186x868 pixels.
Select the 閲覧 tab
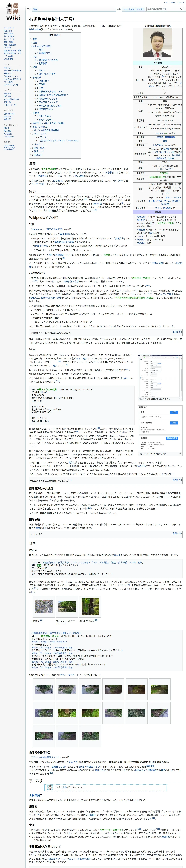(119, 9)
